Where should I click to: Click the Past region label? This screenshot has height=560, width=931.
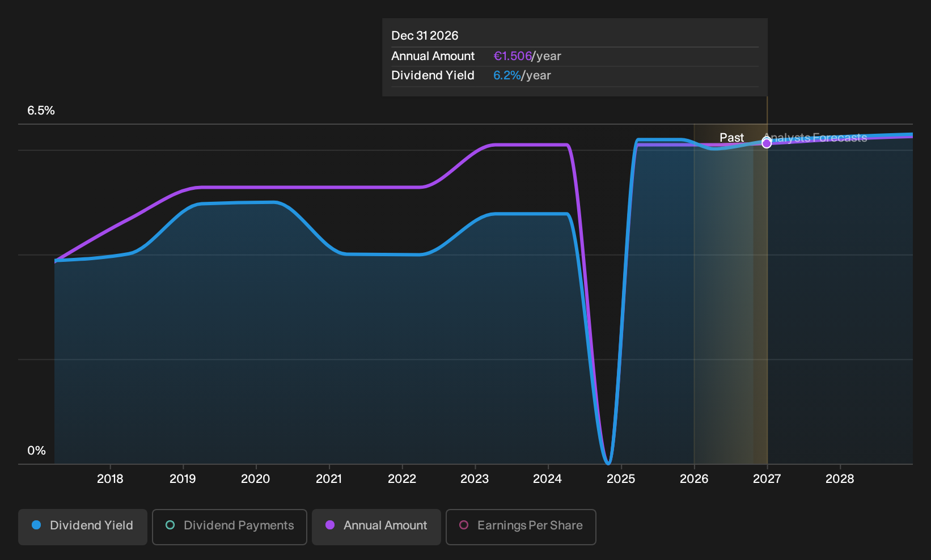(x=731, y=138)
